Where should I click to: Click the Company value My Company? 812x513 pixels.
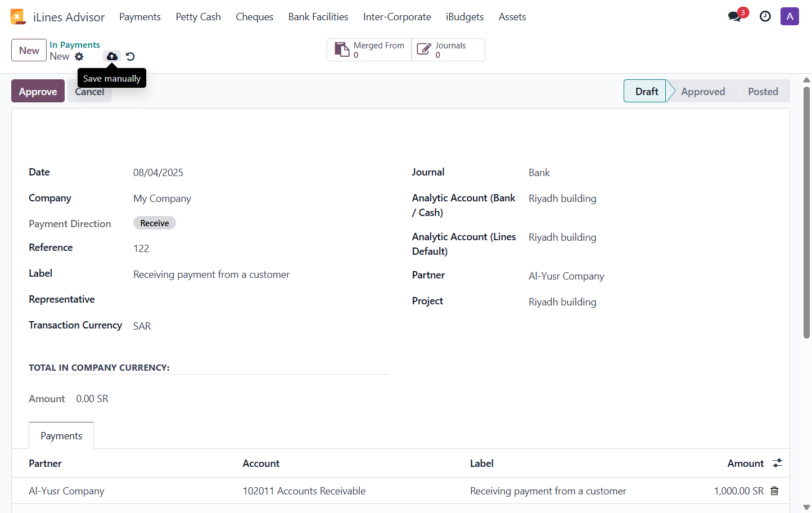coord(162,199)
